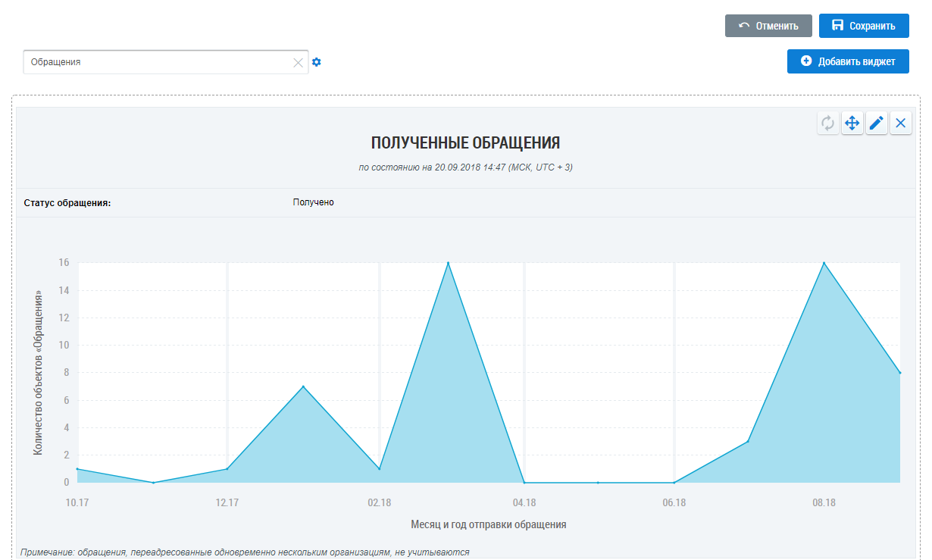Click Добавить виджет to add a widget
The height and width of the screenshot is (560, 932).
pos(848,61)
